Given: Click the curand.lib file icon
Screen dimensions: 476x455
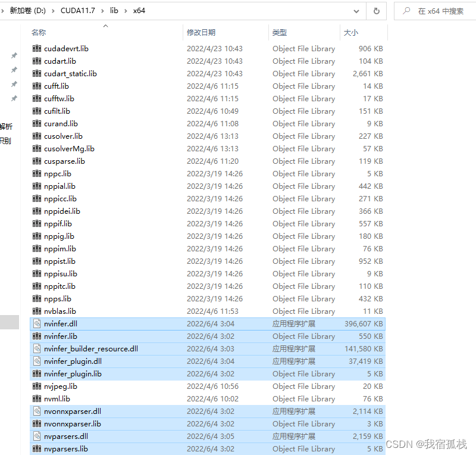Looking at the screenshot, I should point(37,123).
